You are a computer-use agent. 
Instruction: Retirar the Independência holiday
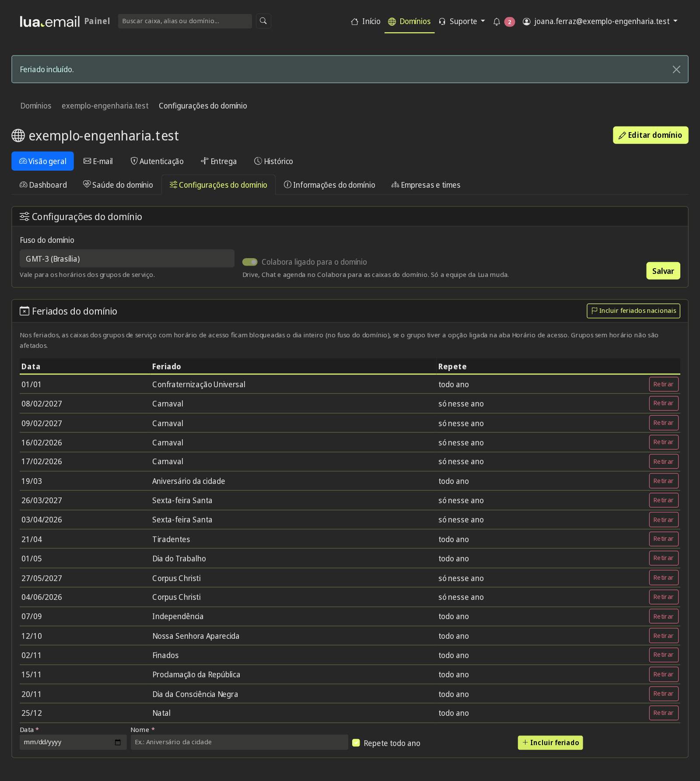tap(664, 616)
